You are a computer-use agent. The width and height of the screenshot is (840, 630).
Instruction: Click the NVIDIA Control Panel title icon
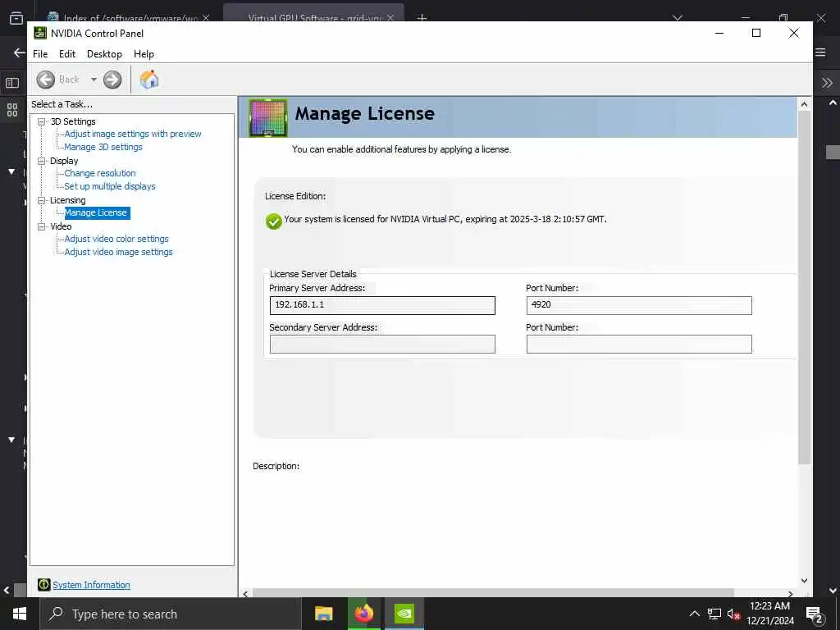pos(40,33)
